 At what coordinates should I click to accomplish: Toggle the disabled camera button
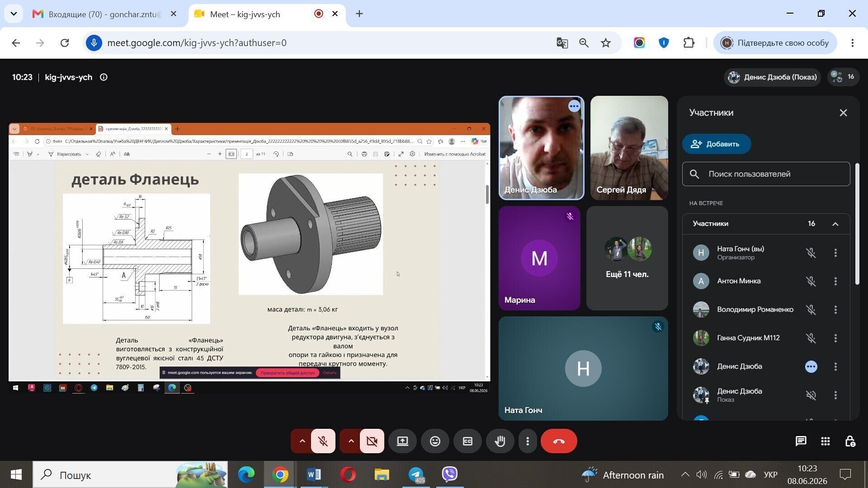pyautogui.click(x=372, y=441)
